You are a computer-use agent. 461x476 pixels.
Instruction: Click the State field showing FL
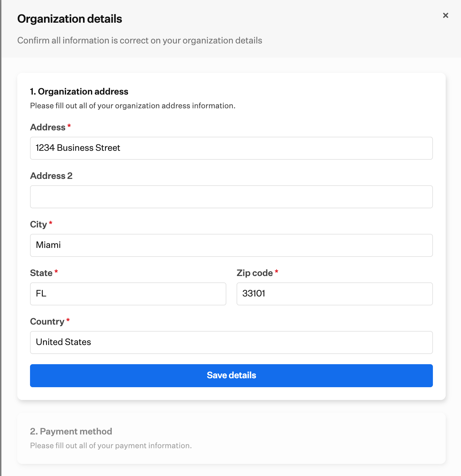pos(128,294)
